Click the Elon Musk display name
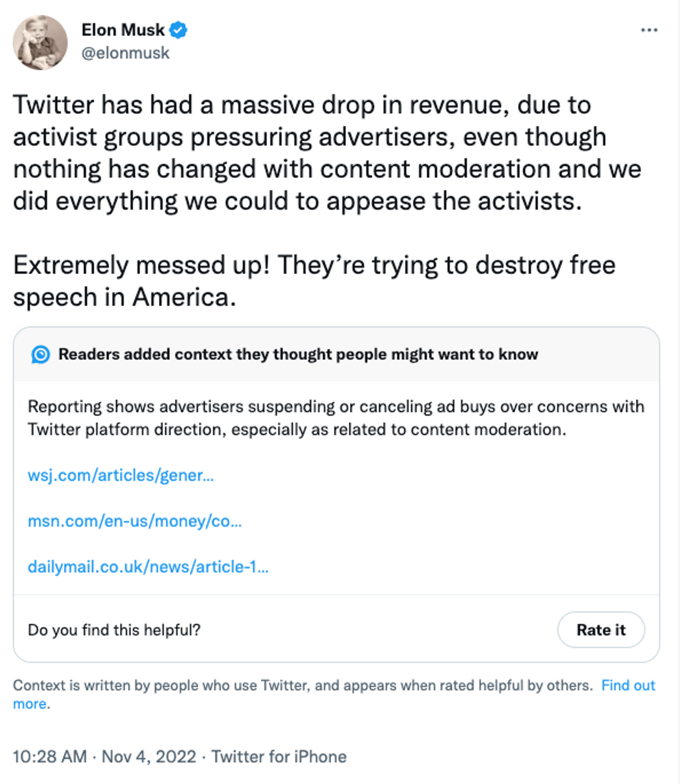This screenshot has height=784, width=684. click(123, 30)
